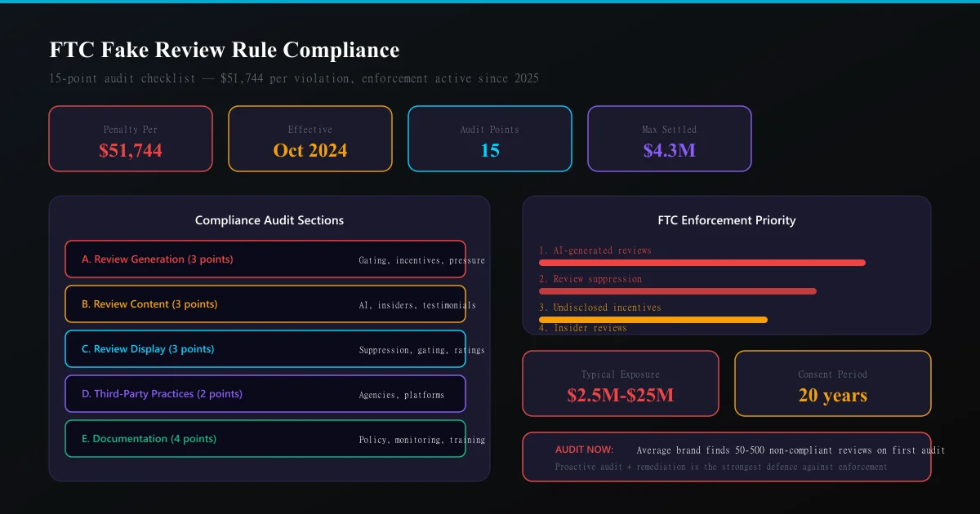980x514 pixels.
Task: Click the '2. Review suppression' label
Action: pyautogui.click(x=590, y=279)
